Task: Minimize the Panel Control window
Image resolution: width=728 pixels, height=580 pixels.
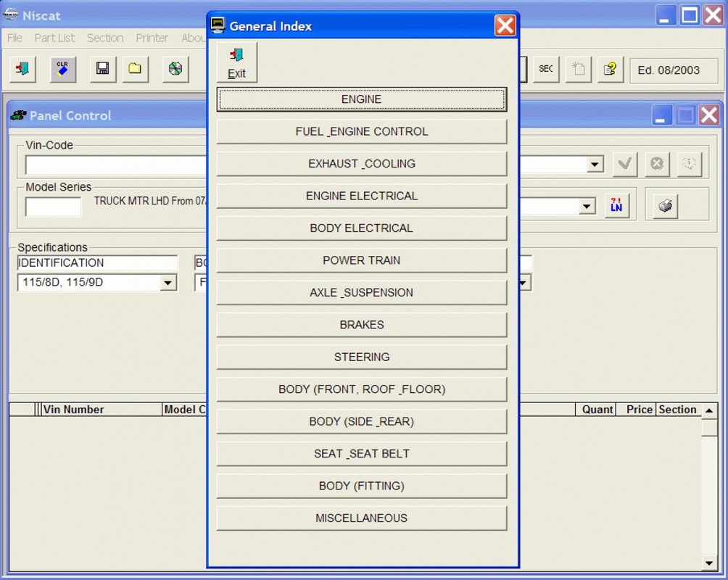Action: click(661, 115)
